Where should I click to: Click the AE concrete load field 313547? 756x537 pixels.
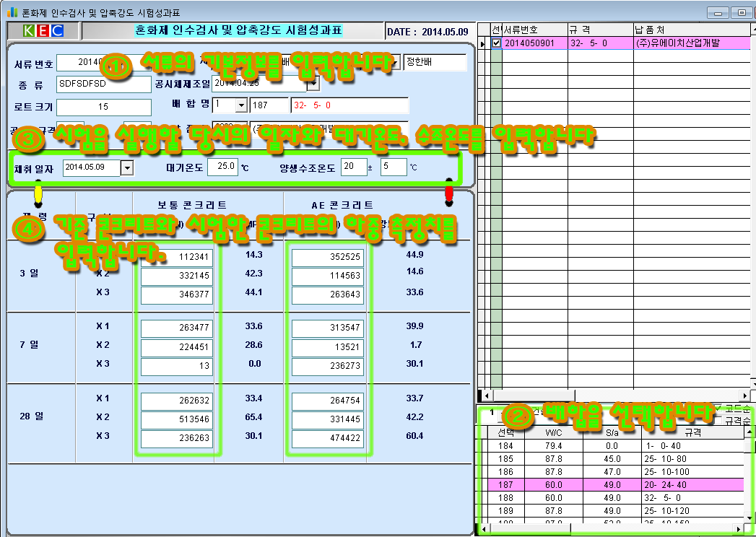(x=327, y=328)
